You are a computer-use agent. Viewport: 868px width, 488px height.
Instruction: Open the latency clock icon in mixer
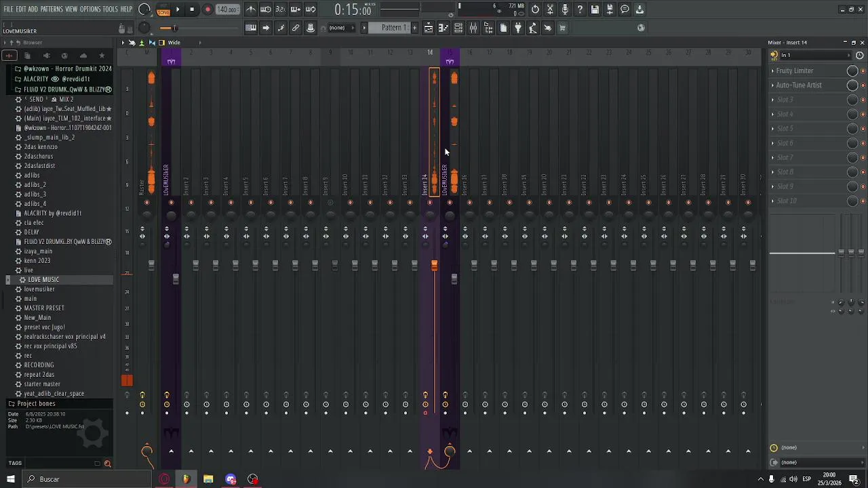(860, 56)
